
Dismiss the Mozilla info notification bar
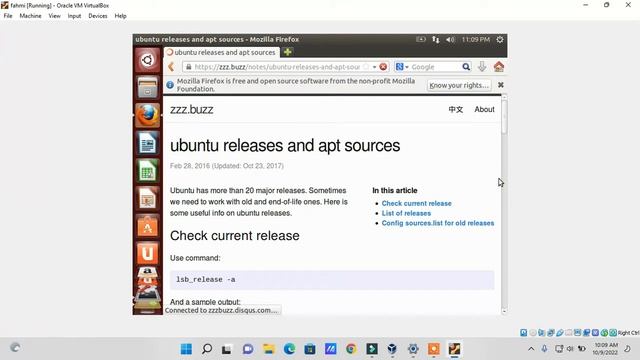(500, 85)
